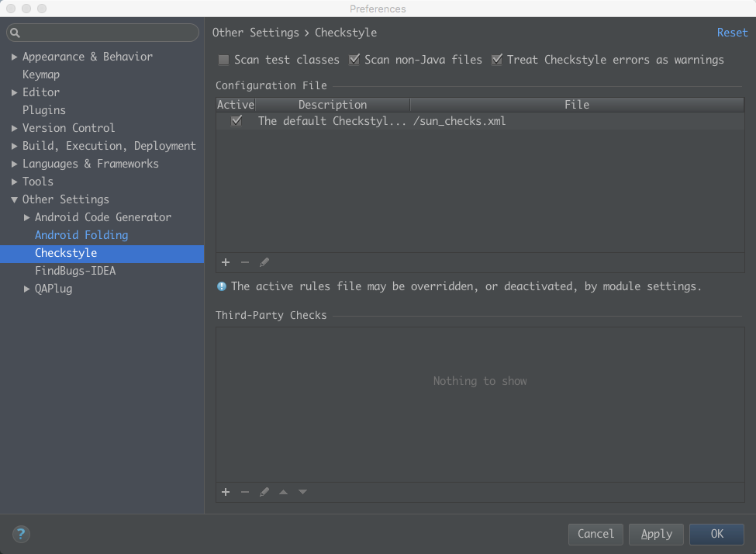The height and width of the screenshot is (554, 756).
Task: Click the edit third-party check pencil icon
Action: click(x=264, y=492)
